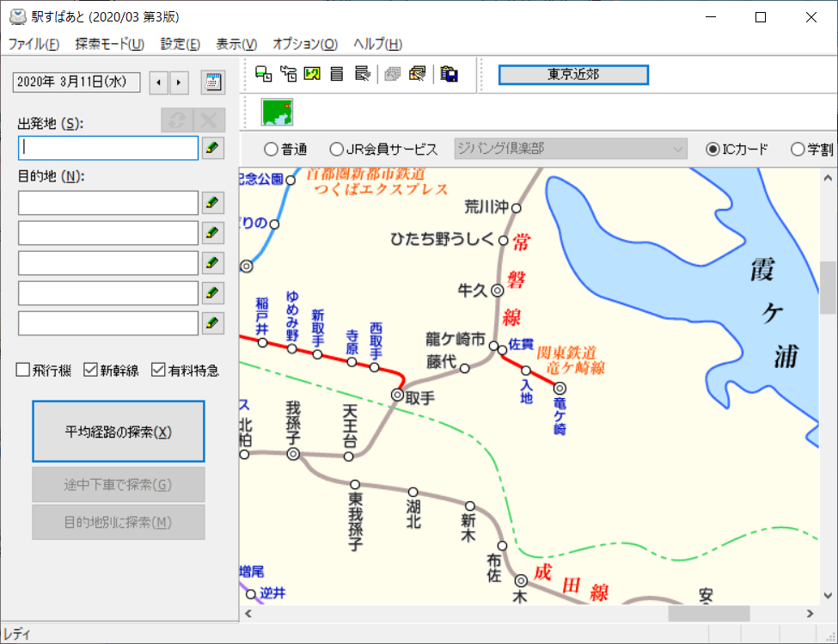
Task: Open the train timetable icon in toolbar
Action: (x=264, y=74)
